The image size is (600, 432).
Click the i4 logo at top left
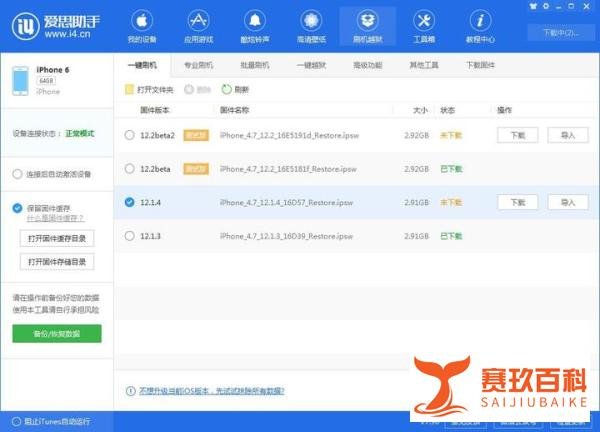coord(25,26)
